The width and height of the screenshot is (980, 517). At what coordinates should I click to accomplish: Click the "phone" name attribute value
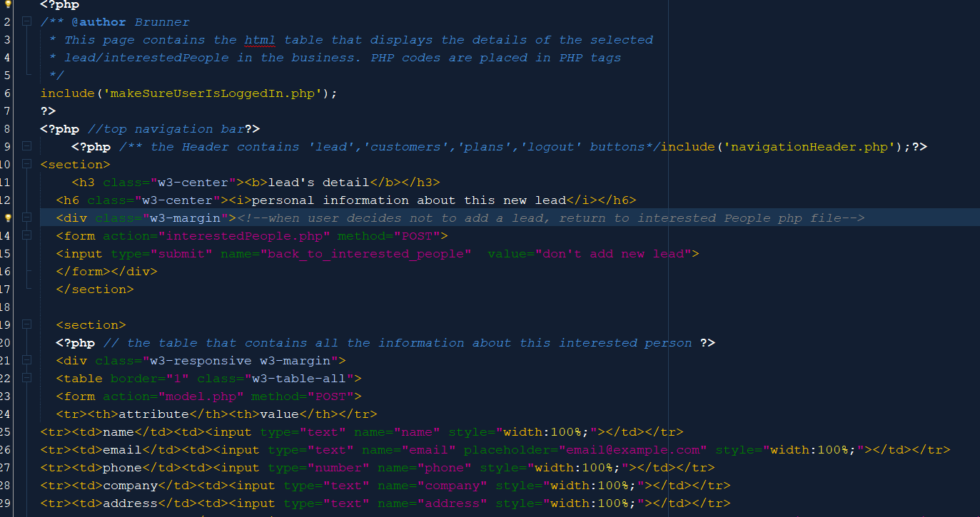pyautogui.click(x=444, y=468)
